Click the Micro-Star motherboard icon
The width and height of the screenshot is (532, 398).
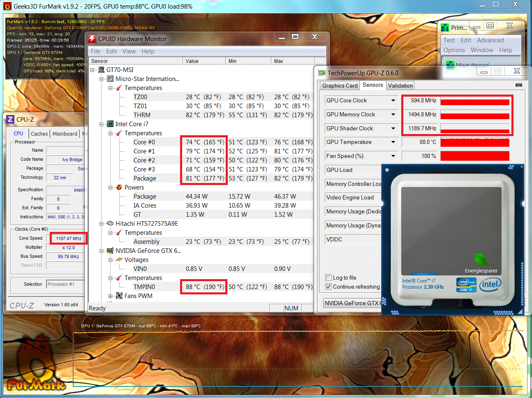110,79
